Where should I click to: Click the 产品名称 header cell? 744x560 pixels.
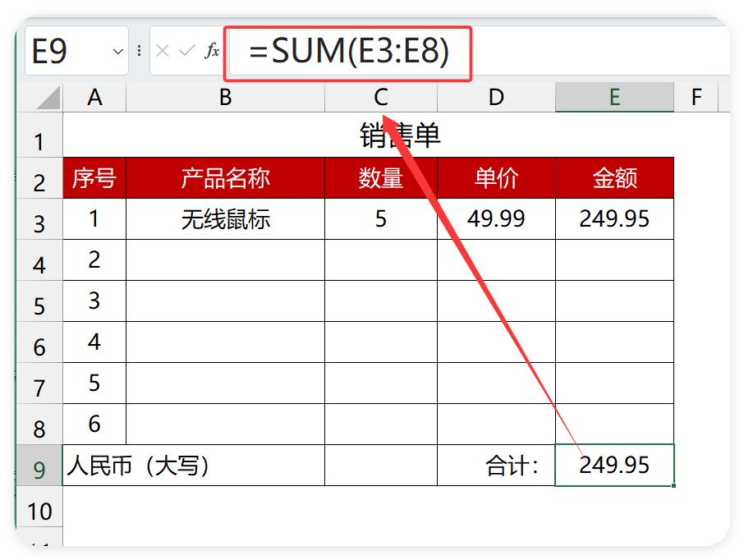click(x=225, y=178)
